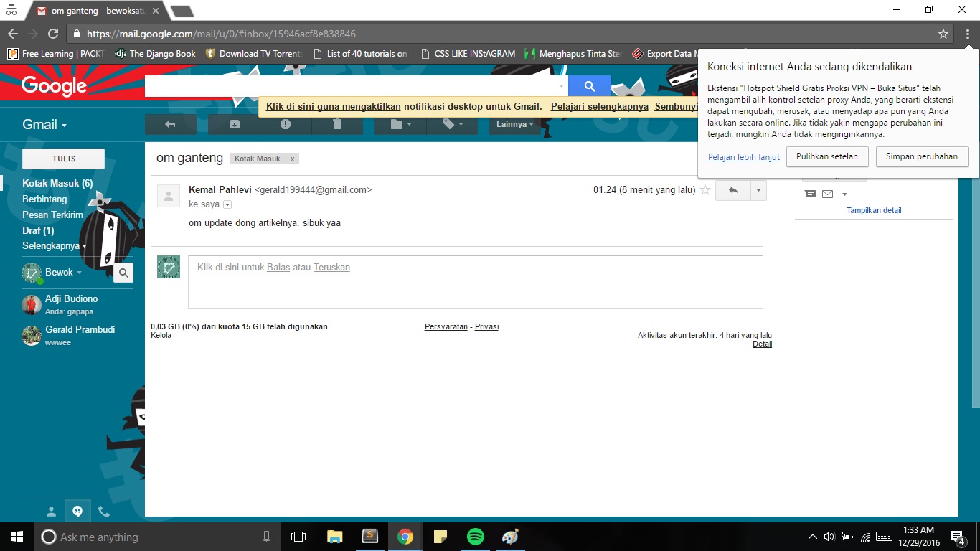Image resolution: width=980 pixels, height=551 pixels.
Task: Open Kotak Masuk (6) folder
Action: [57, 183]
